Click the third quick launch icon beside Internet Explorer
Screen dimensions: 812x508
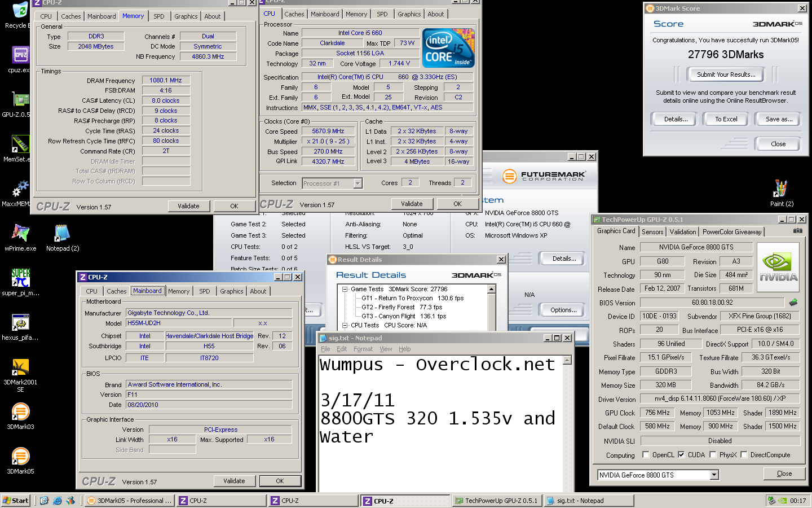[70, 501]
